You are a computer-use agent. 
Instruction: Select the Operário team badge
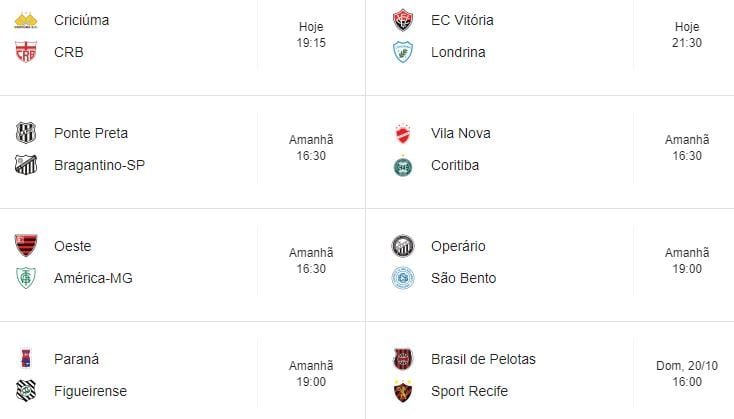tap(403, 246)
